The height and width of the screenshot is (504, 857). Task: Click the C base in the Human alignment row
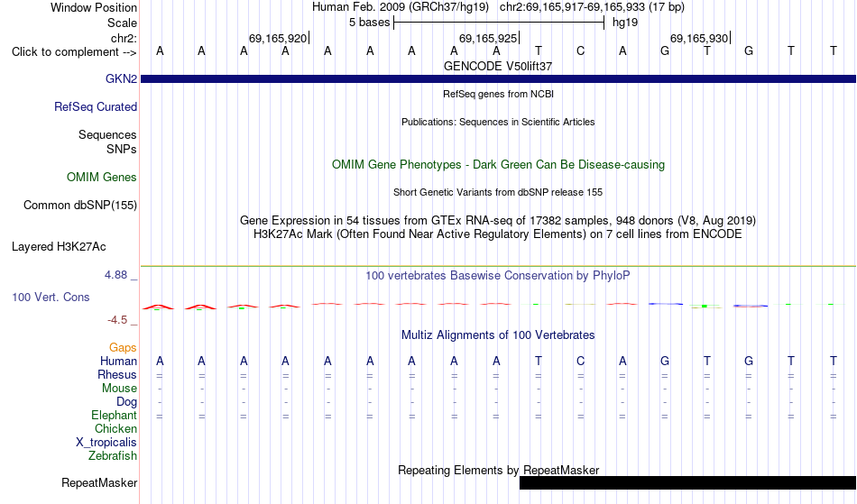(x=580, y=361)
